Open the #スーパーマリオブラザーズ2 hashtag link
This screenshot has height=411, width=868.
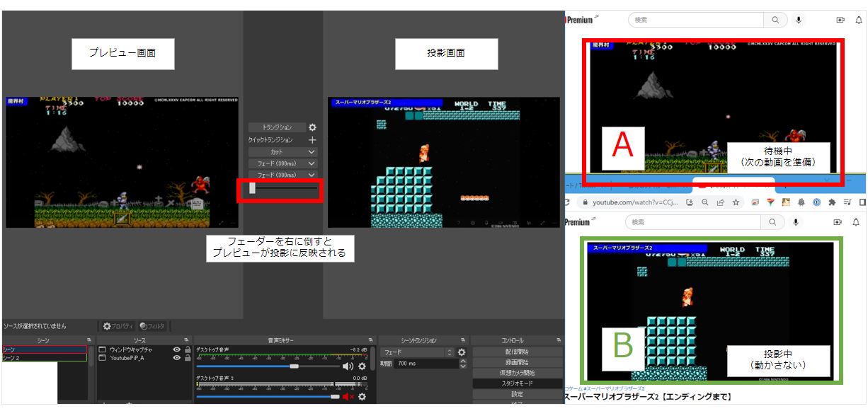coord(616,388)
